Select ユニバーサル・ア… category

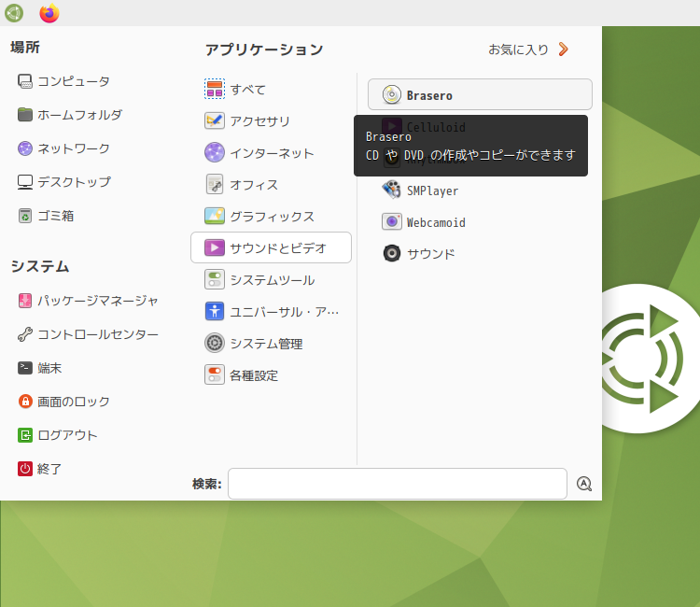tap(271, 311)
